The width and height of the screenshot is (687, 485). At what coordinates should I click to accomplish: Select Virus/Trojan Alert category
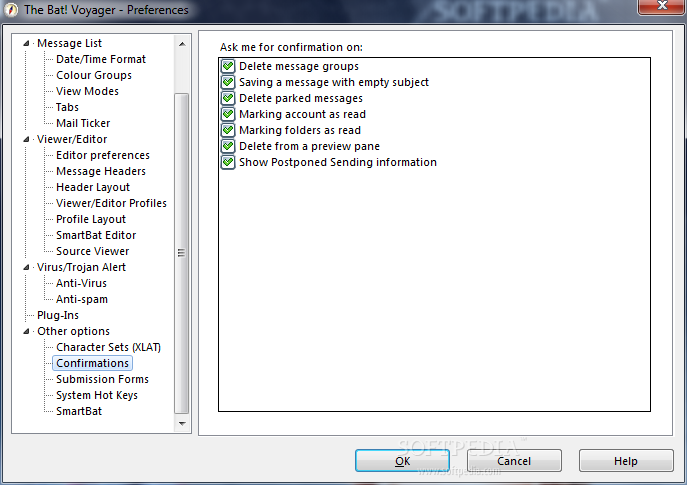pos(81,267)
